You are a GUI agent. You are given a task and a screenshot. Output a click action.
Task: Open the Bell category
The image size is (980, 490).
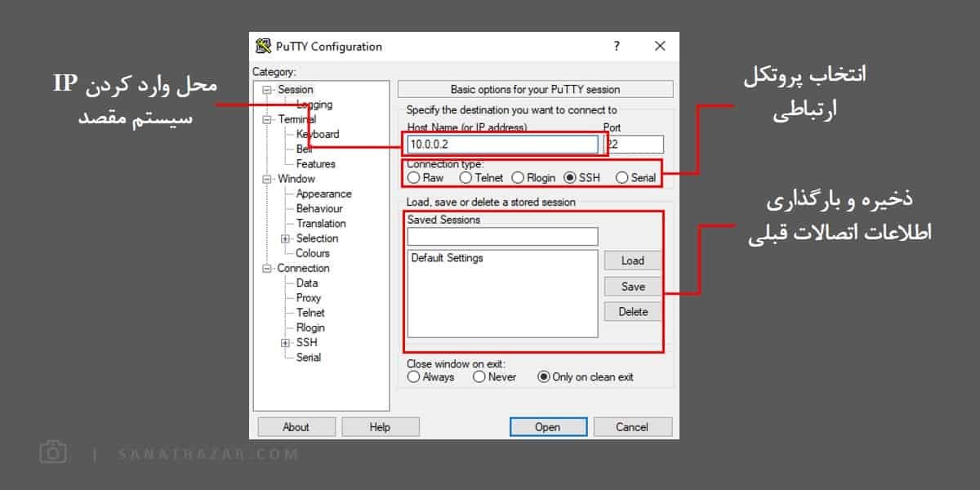coord(304,149)
